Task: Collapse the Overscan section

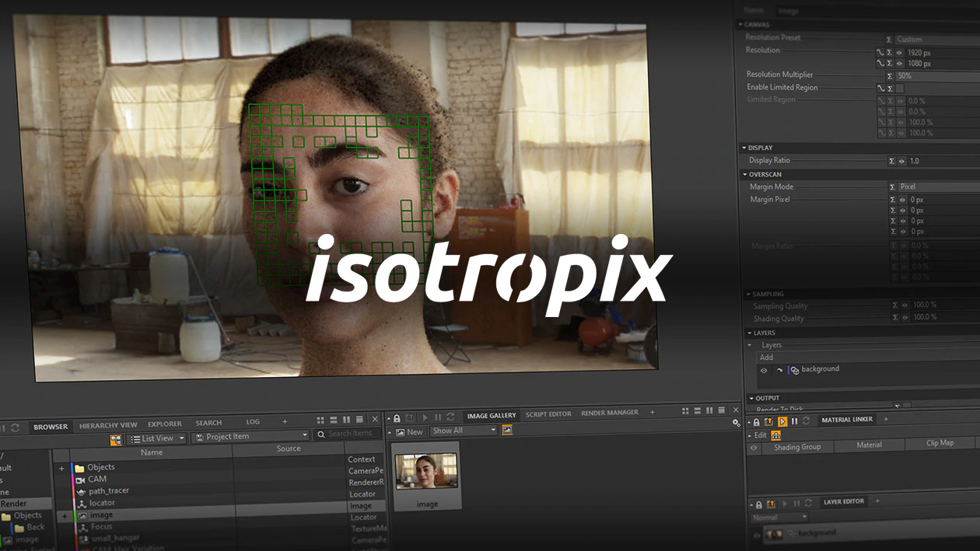Action: tap(744, 175)
